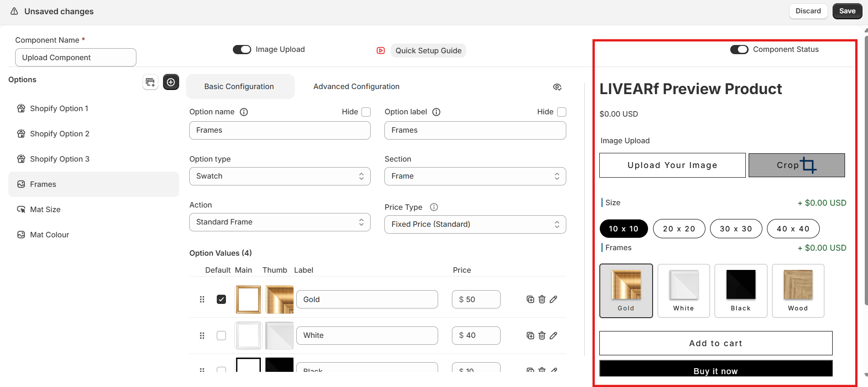Click the White label input field
868x387 pixels.
pyautogui.click(x=367, y=336)
